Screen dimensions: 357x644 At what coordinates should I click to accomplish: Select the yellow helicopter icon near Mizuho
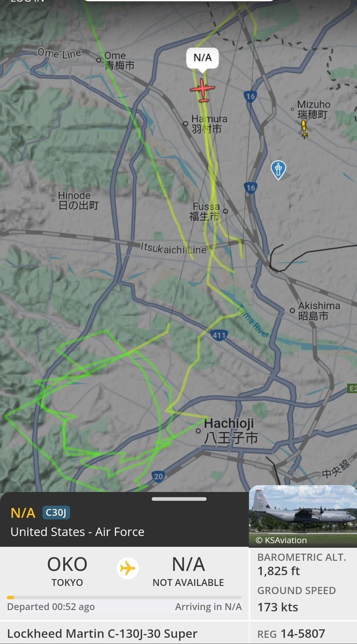pyautogui.click(x=304, y=129)
